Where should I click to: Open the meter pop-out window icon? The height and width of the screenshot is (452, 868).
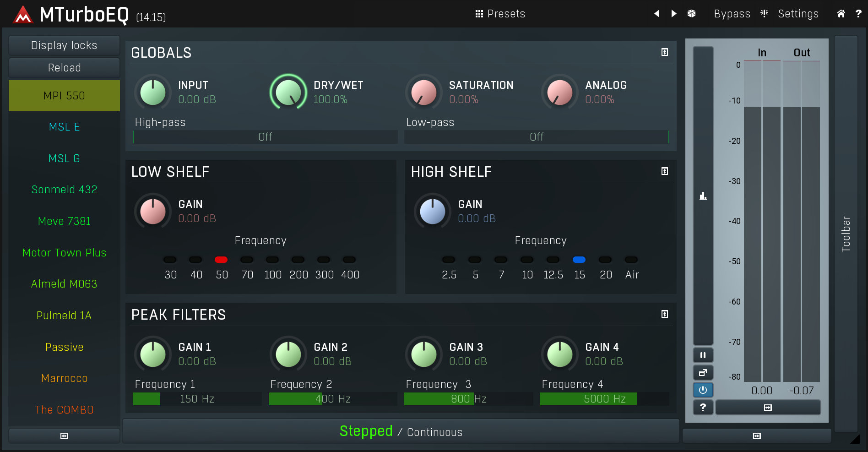pos(703,373)
